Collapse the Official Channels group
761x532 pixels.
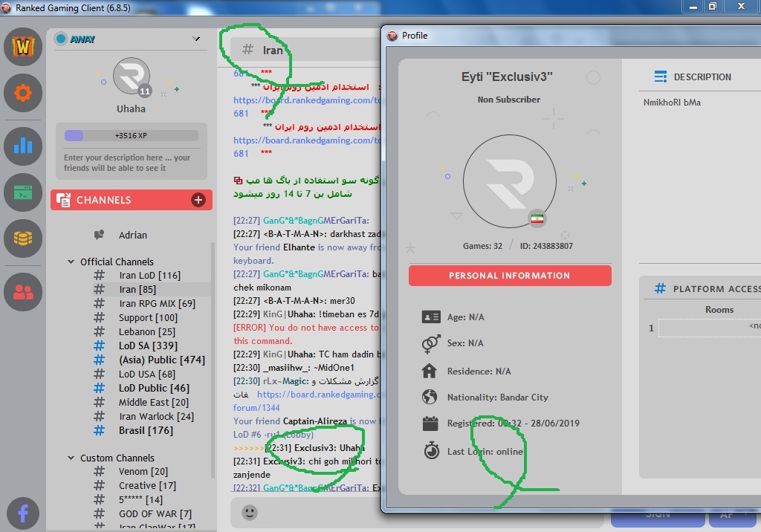[x=71, y=262]
